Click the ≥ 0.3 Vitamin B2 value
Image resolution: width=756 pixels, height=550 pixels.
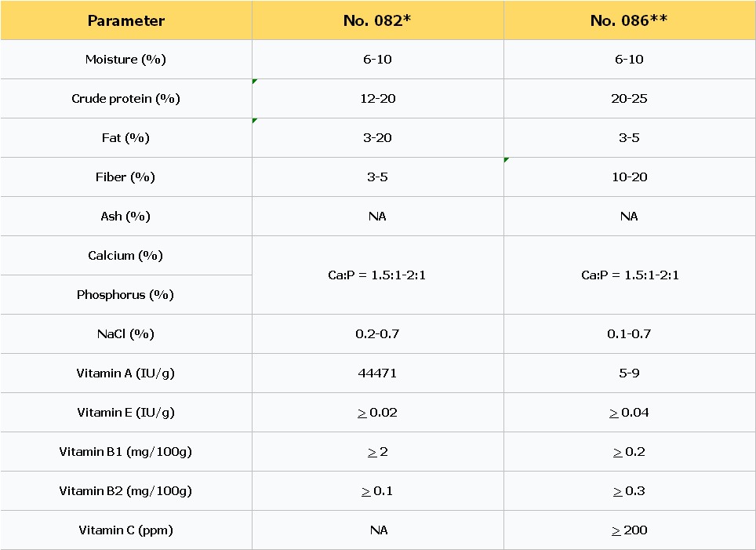click(x=629, y=491)
